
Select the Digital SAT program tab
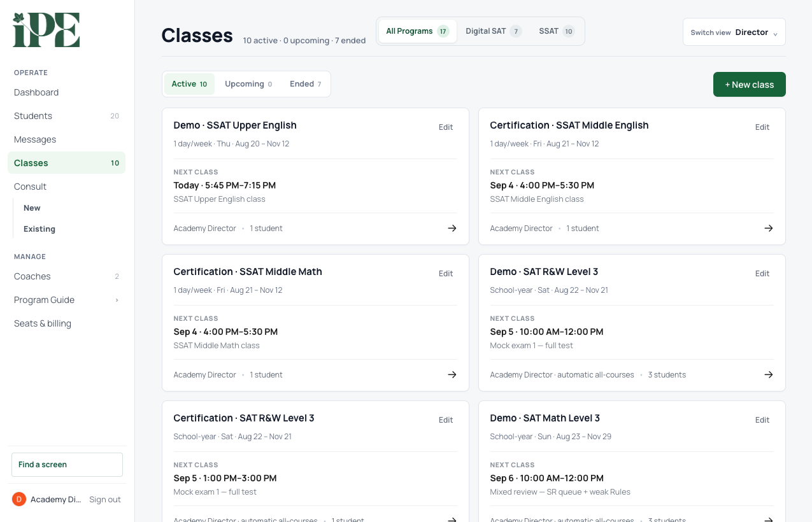pyautogui.click(x=493, y=31)
